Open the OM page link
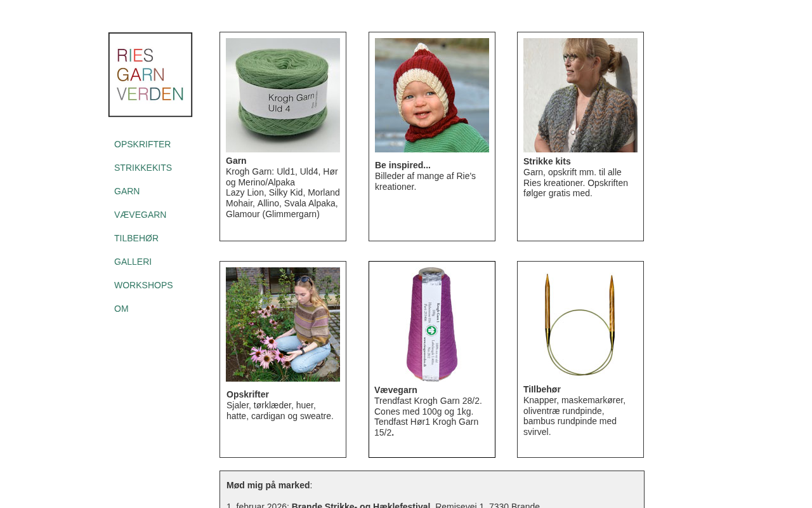The image size is (812, 508). point(121,309)
